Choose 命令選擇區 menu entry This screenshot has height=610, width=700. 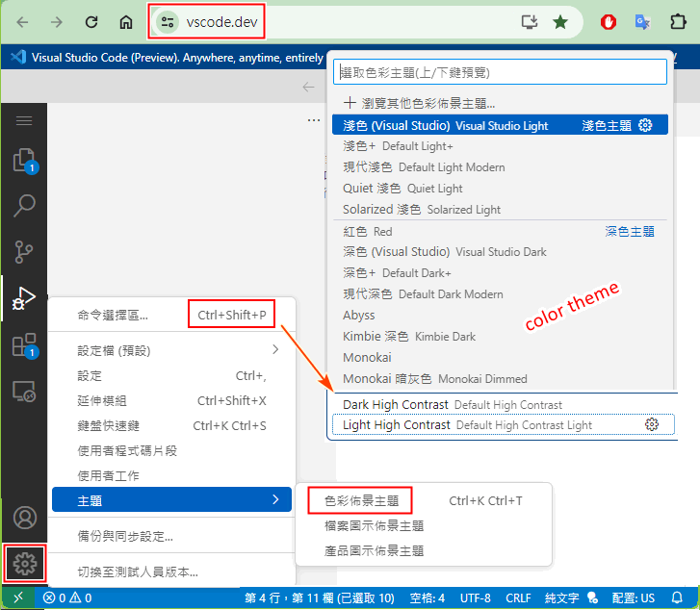coord(113,315)
